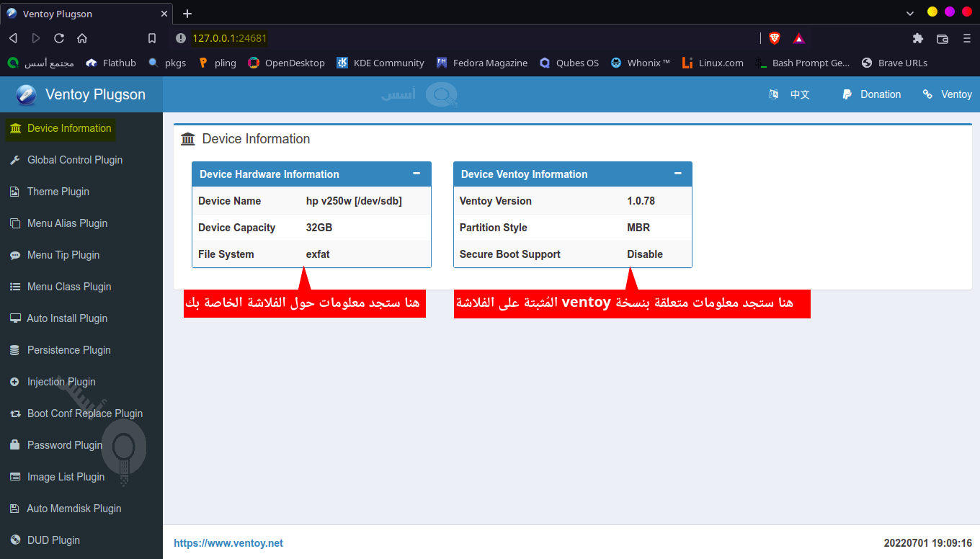Go to the browser home page icon

(82, 38)
